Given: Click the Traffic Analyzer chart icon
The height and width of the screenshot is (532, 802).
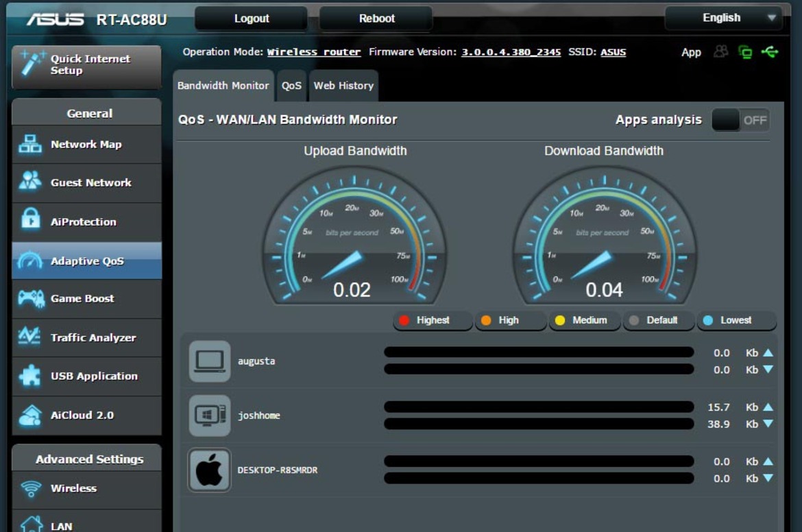Looking at the screenshot, I should tap(29, 337).
